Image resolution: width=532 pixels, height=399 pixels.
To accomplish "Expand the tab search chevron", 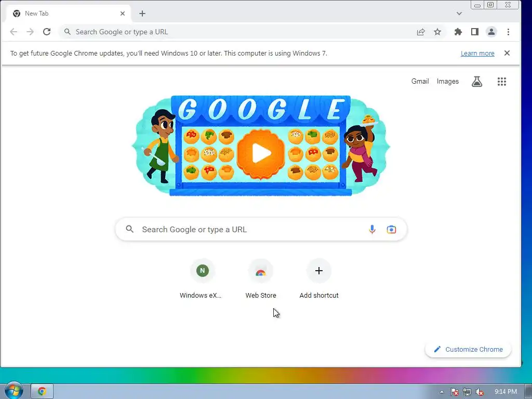I will (x=459, y=14).
